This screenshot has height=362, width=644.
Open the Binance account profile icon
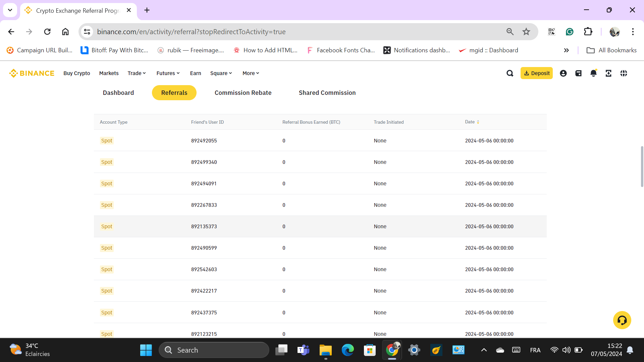pos(563,73)
